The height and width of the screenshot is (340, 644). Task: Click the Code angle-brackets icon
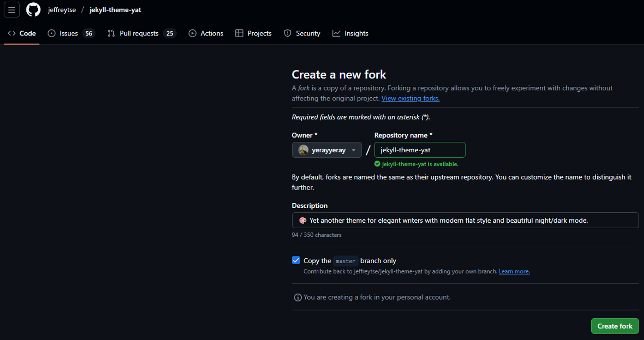(x=12, y=33)
